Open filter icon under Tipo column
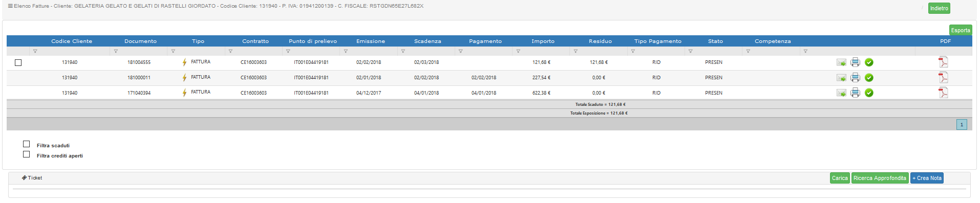The height and width of the screenshot is (203, 980). pyautogui.click(x=173, y=51)
